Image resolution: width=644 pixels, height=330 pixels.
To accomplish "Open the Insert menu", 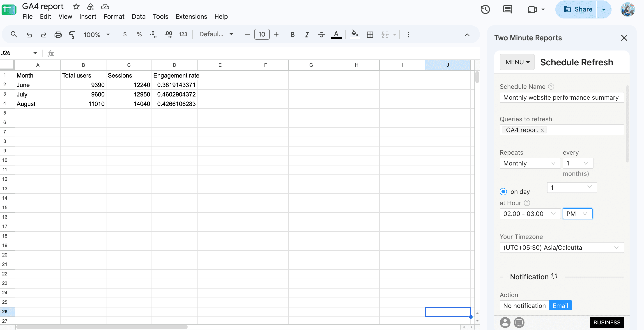I will pos(88,16).
